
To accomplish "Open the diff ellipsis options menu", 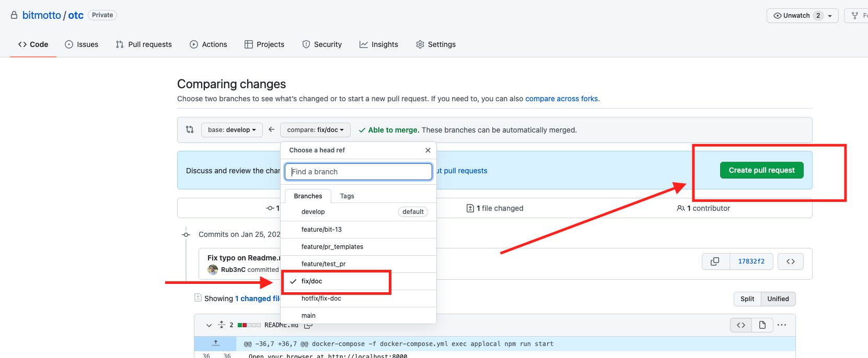I will tap(782, 325).
